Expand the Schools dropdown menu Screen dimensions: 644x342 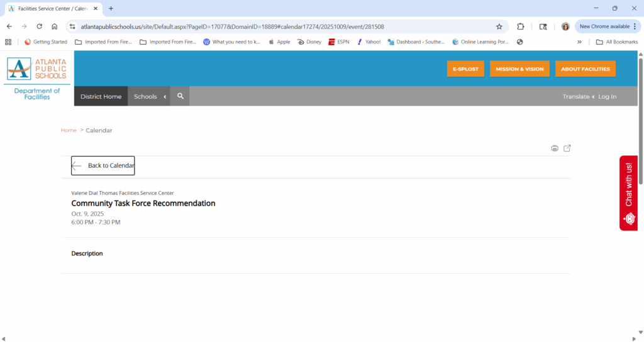150,96
